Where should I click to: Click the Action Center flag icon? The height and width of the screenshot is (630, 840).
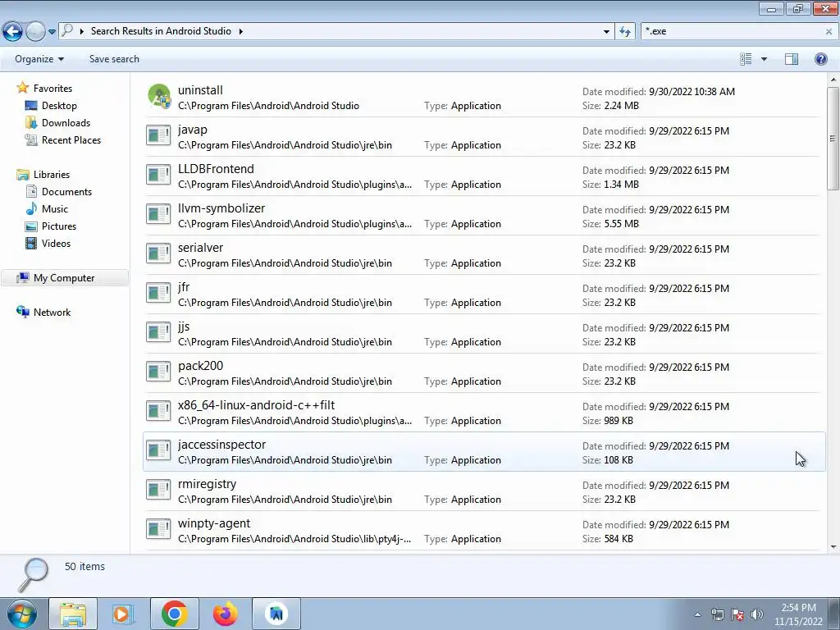tap(737, 614)
